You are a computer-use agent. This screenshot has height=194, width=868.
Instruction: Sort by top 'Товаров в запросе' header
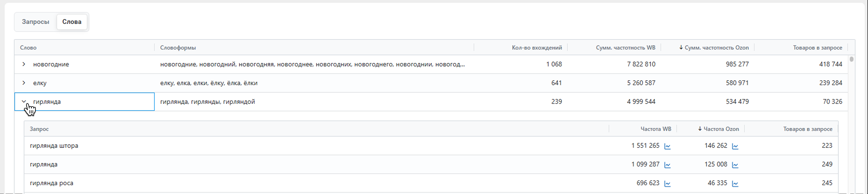click(x=817, y=48)
